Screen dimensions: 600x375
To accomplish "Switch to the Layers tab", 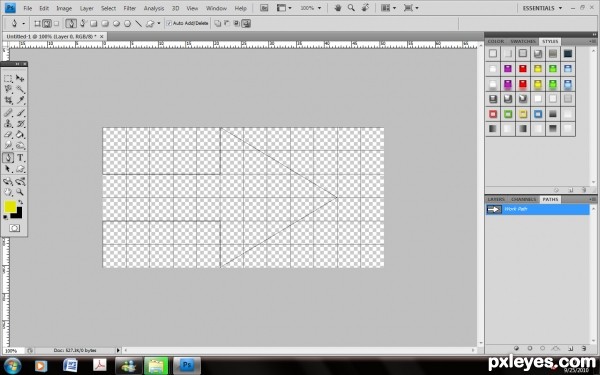I will point(496,199).
